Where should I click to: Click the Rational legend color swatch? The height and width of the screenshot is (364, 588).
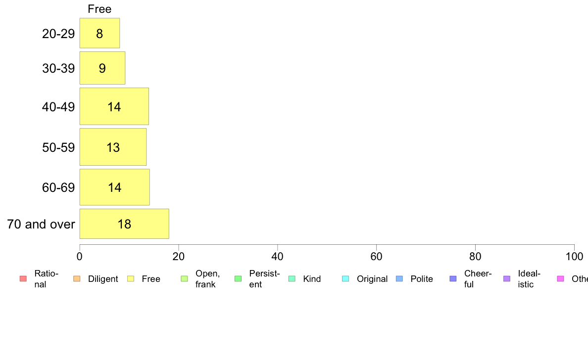[23, 278]
